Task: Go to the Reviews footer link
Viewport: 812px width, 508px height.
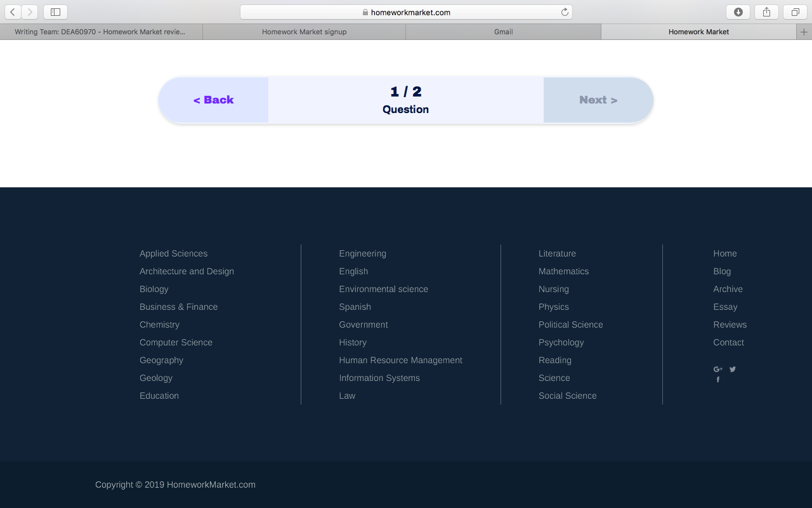Action: (x=730, y=324)
